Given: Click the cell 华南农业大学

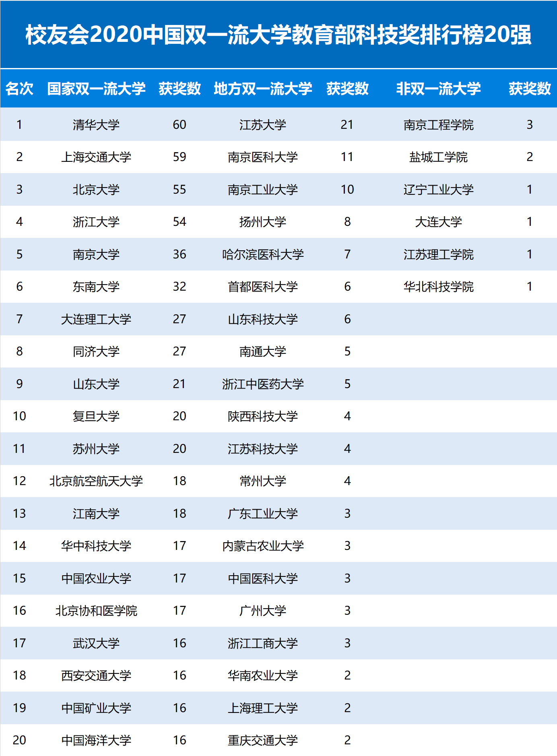Looking at the screenshot, I should tap(263, 675).
